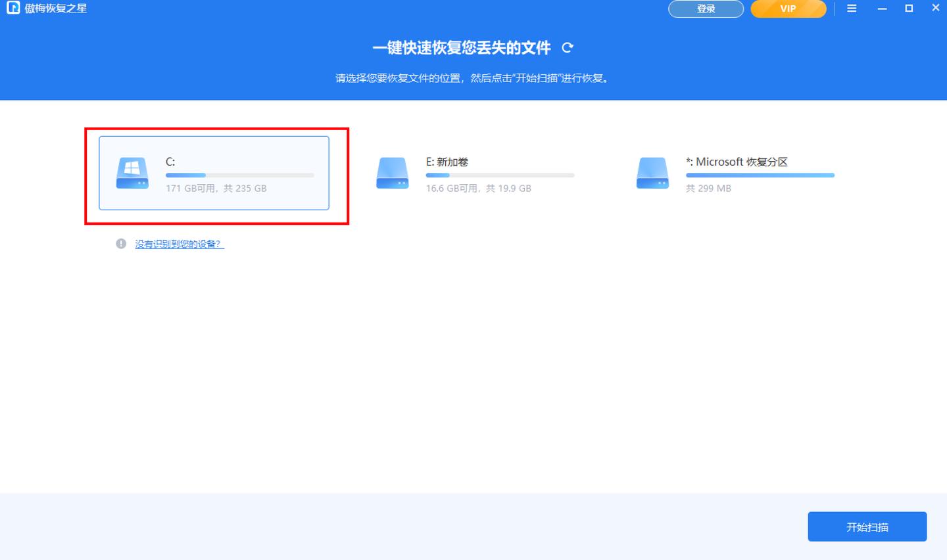This screenshot has height=560, width=947.
Task: Click the E: 新加卷 drive disk icon
Action: [393, 173]
